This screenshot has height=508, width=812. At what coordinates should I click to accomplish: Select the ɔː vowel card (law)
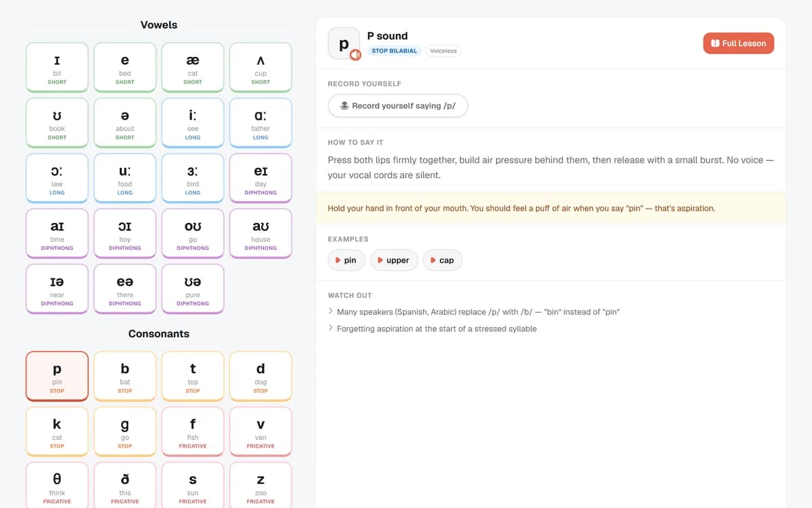tap(57, 178)
